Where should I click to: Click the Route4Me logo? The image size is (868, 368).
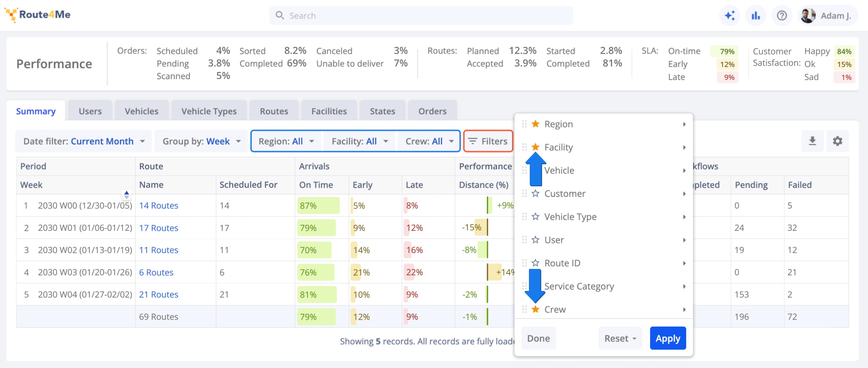tap(38, 15)
